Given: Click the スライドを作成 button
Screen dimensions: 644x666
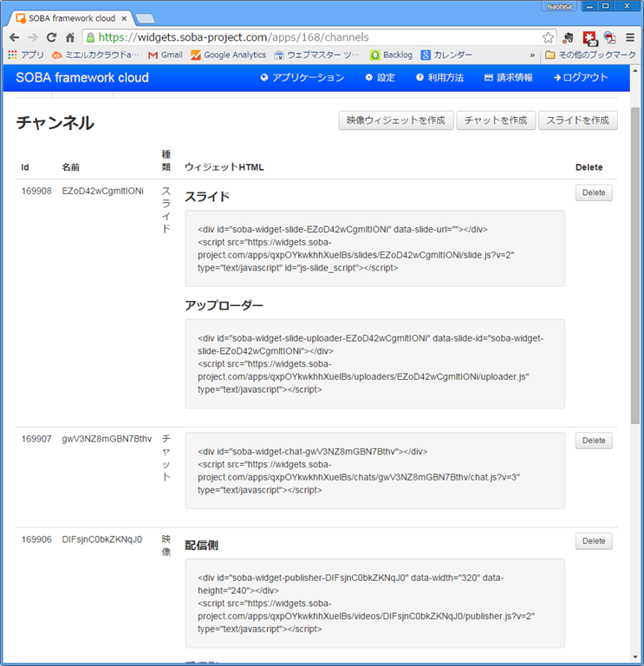Looking at the screenshot, I should (x=578, y=121).
